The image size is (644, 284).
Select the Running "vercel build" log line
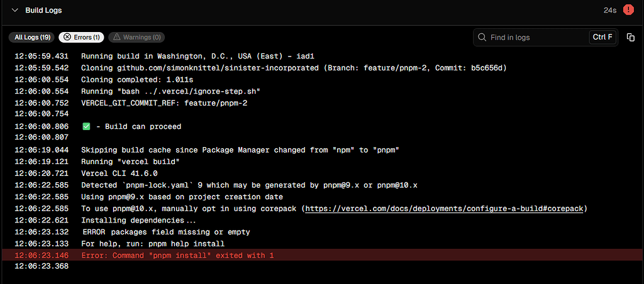(130, 161)
